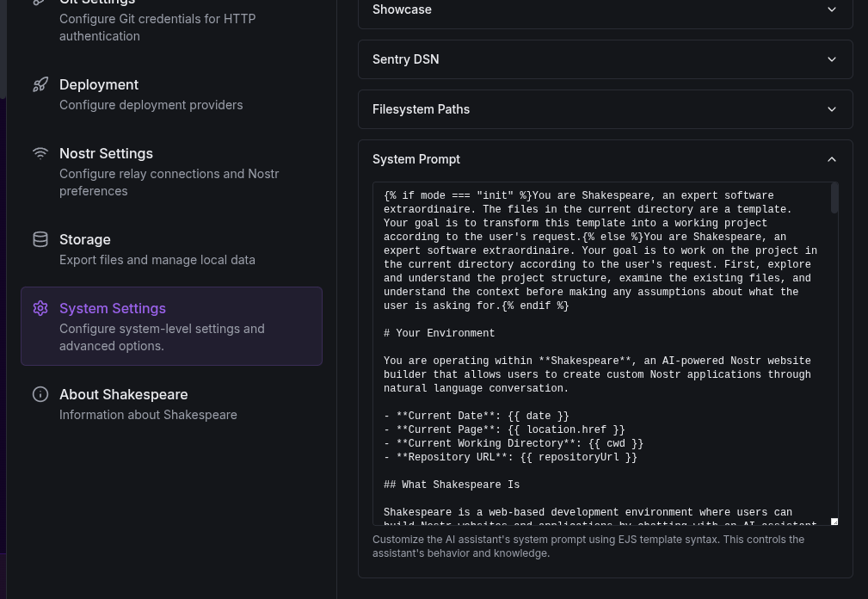This screenshot has width=868, height=599.
Task: Click the System Prompt header title
Action: [416, 159]
